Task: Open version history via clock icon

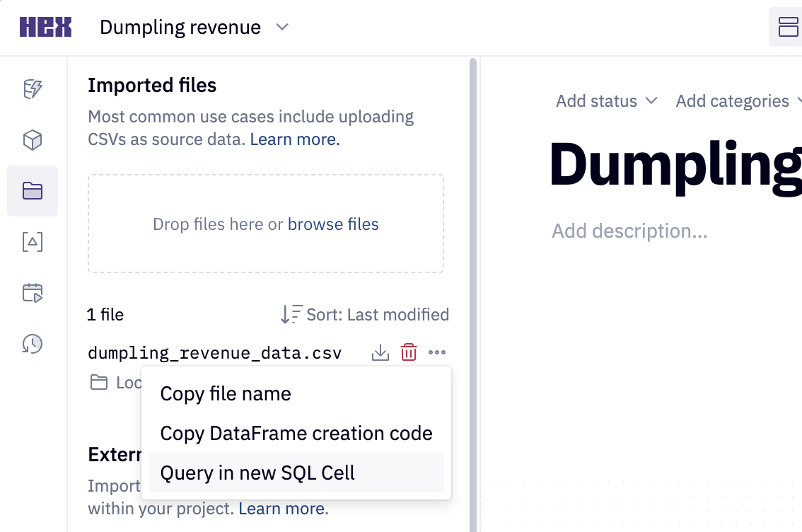Action: point(32,345)
